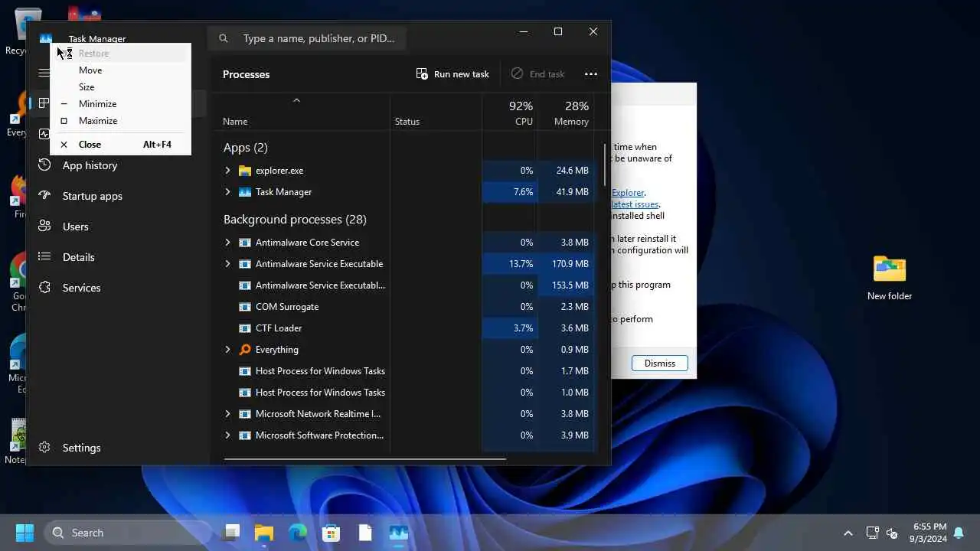This screenshot has width=980, height=551.
Task: Sort by the CPU column header
Action: (510, 112)
